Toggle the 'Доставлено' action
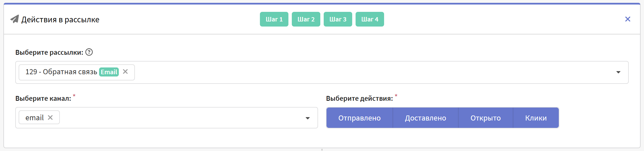Screen dimensions: 644x151 click(425, 118)
